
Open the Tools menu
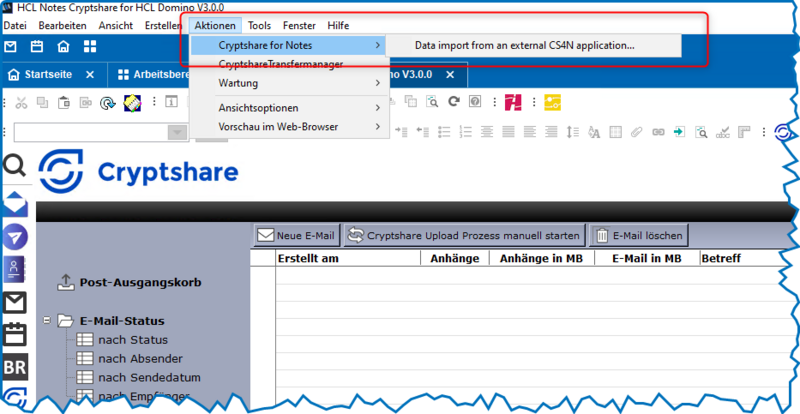pyautogui.click(x=259, y=24)
